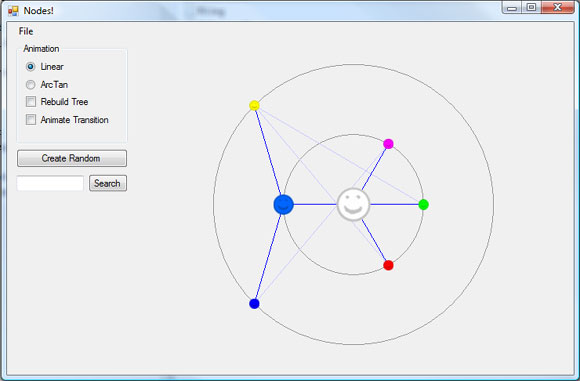Click the small dark blue node
580x381 pixels.
point(254,304)
